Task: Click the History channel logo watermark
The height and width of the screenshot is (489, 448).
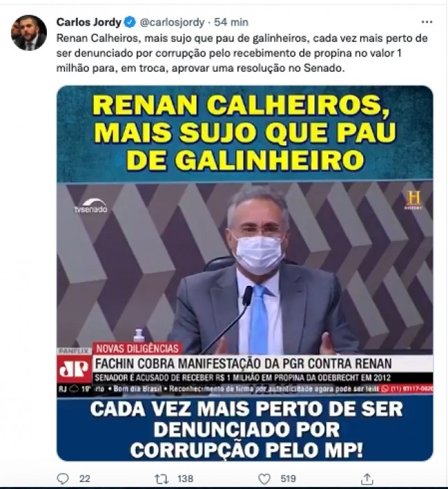Action: coord(414,200)
